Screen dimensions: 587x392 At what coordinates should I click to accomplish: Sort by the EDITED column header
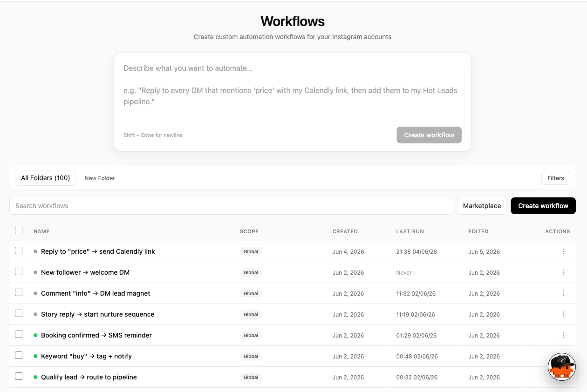478,231
